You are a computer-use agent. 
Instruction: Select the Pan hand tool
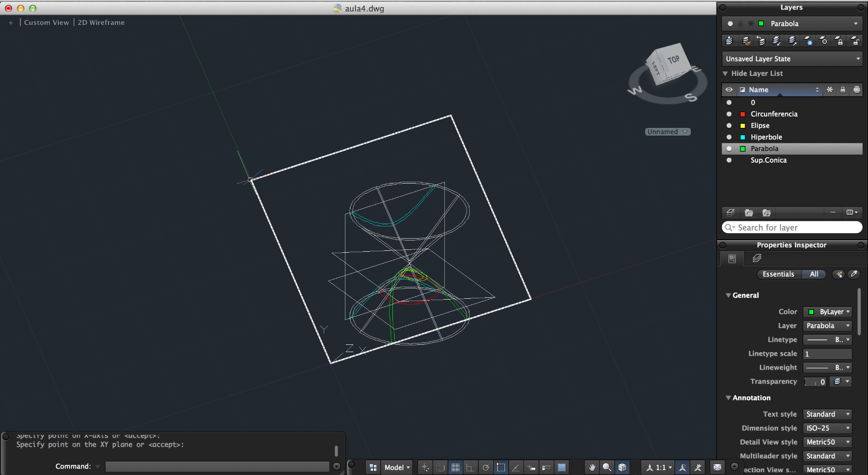592,467
